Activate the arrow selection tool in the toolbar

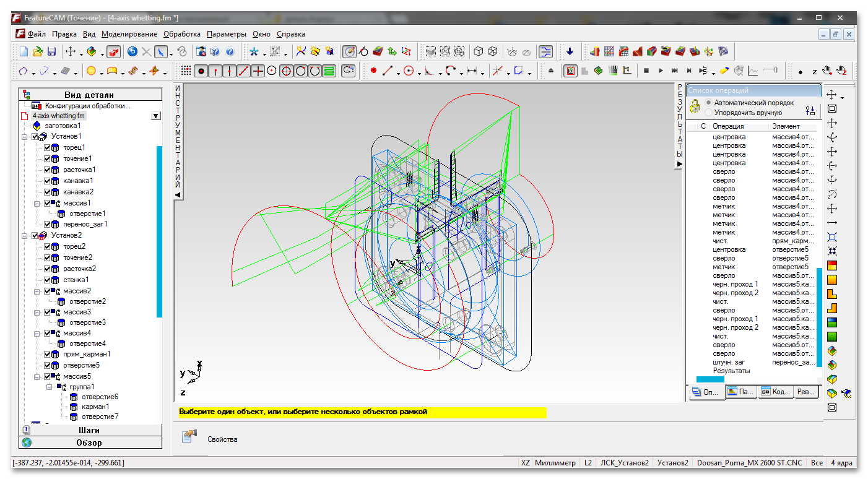pos(160,52)
